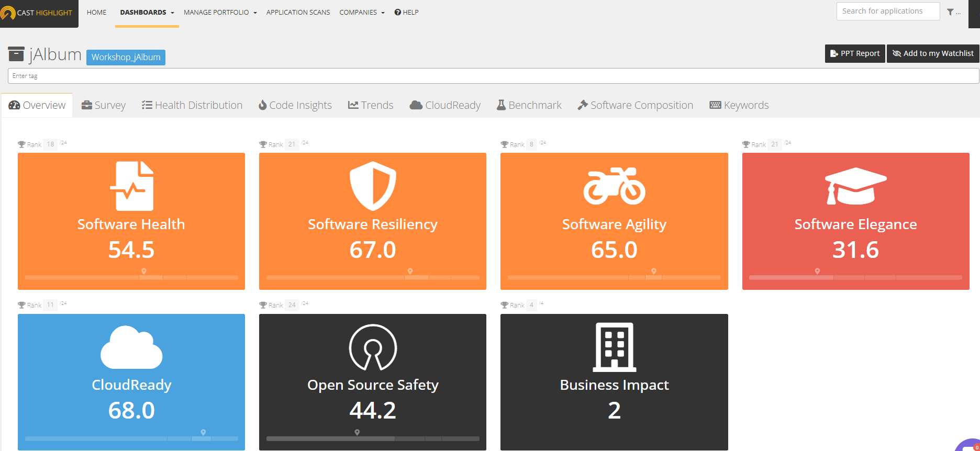This screenshot has height=451, width=980.
Task: View the Software Composition tab
Action: click(635, 105)
